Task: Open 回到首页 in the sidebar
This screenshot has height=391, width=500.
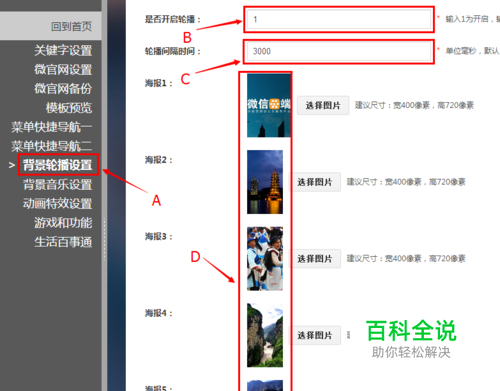Action: click(x=71, y=26)
